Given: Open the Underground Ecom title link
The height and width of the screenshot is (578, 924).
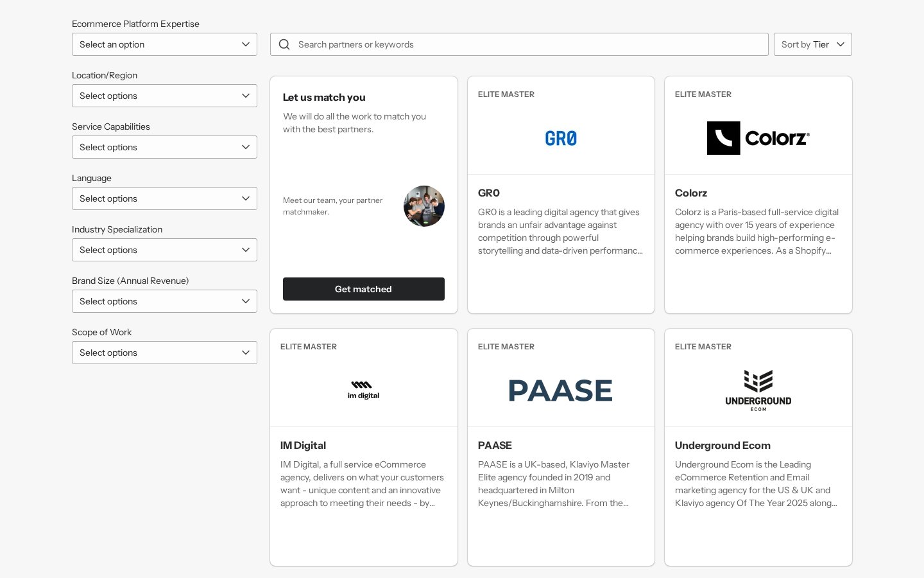Looking at the screenshot, I should 723,445.
